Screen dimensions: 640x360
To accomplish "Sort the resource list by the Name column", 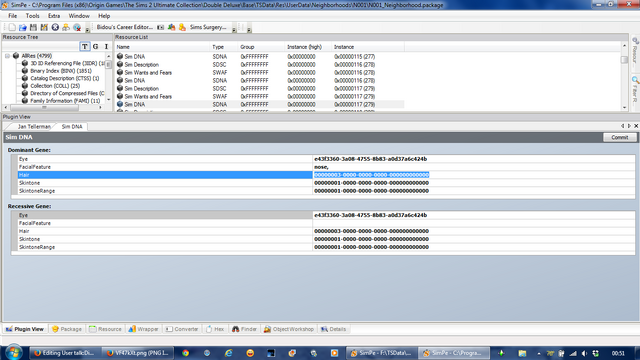I will pyautogui.click(x=162, y=47).
